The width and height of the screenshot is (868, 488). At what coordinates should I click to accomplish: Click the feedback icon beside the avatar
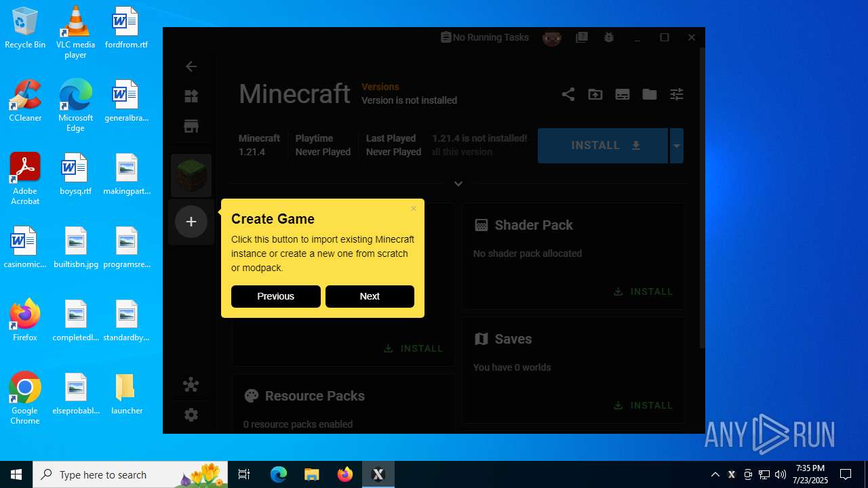coord(582,37)
